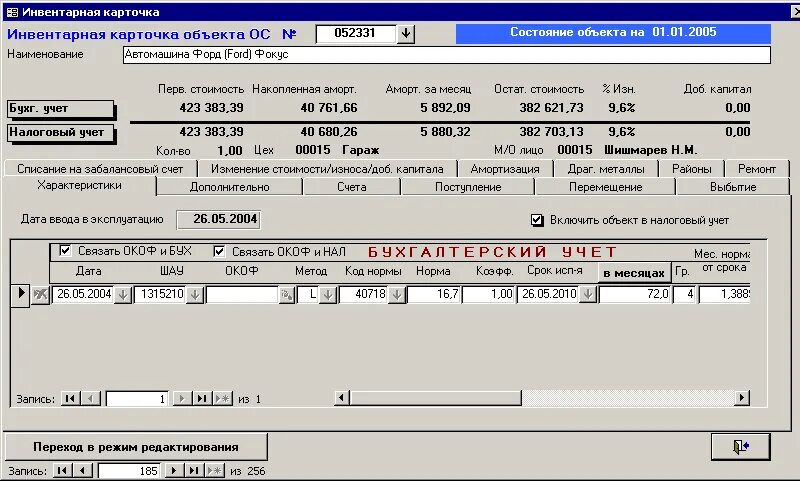Click the tax accumulated amortization 40 680,26

pos(329,132)
